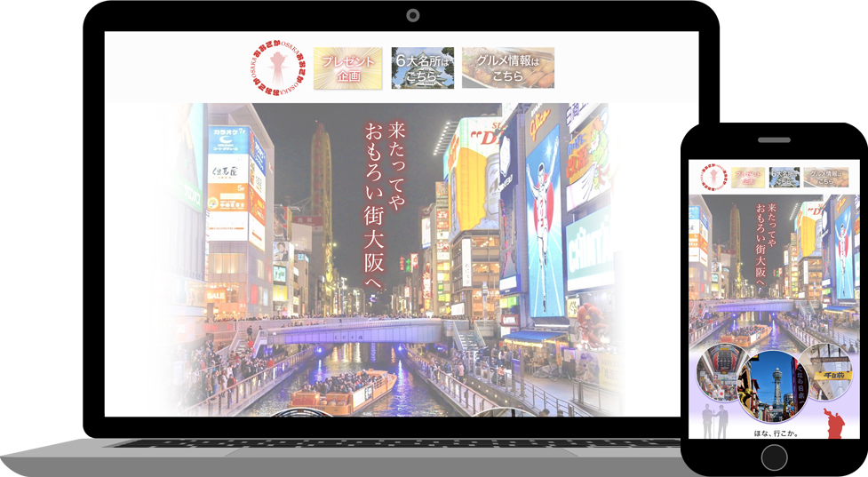Tap the right 千日前 circular thumbnail on phone

click(827, 371)
